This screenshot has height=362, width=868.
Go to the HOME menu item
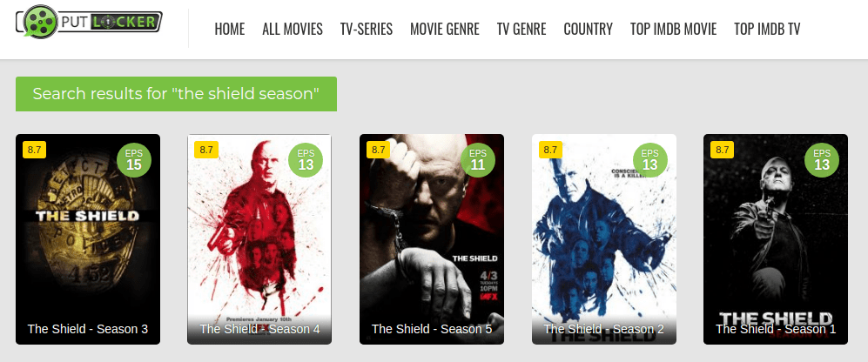click(x=229, y=29)
